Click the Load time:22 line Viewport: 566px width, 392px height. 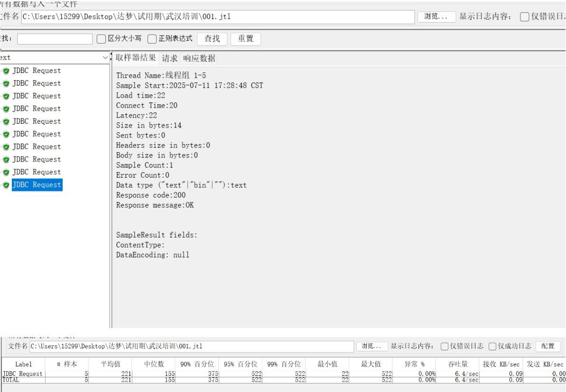[140, 96]
